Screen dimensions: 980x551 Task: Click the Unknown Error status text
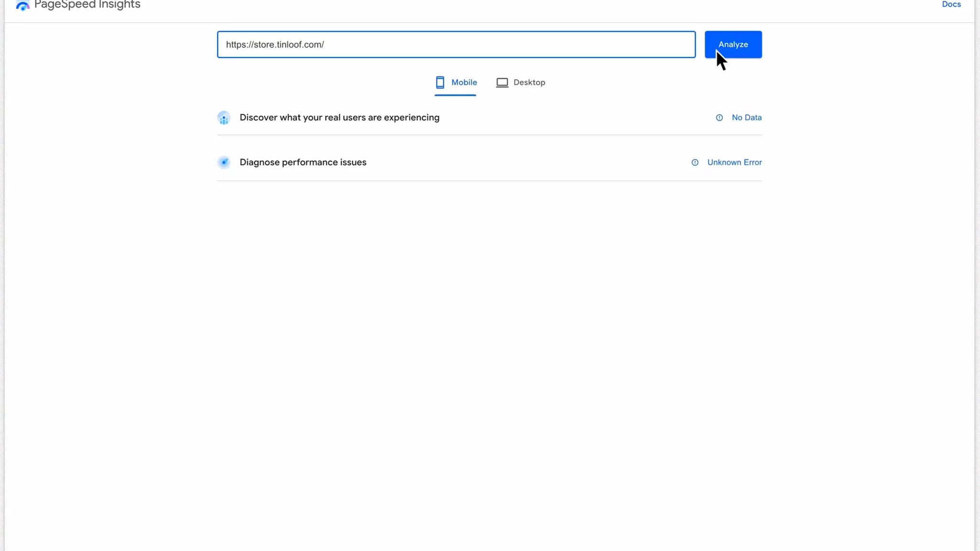pyautogui.click(x=734, y=162)
